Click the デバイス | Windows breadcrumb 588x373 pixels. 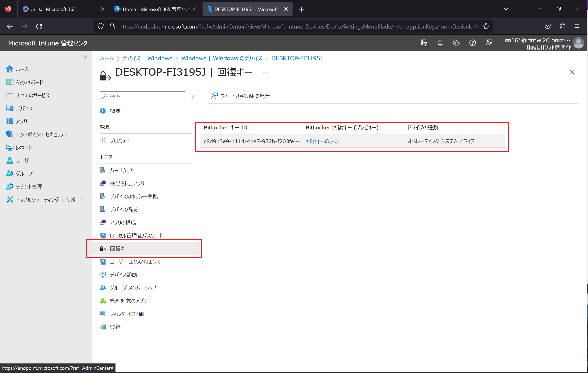click(x=147, y=58)
